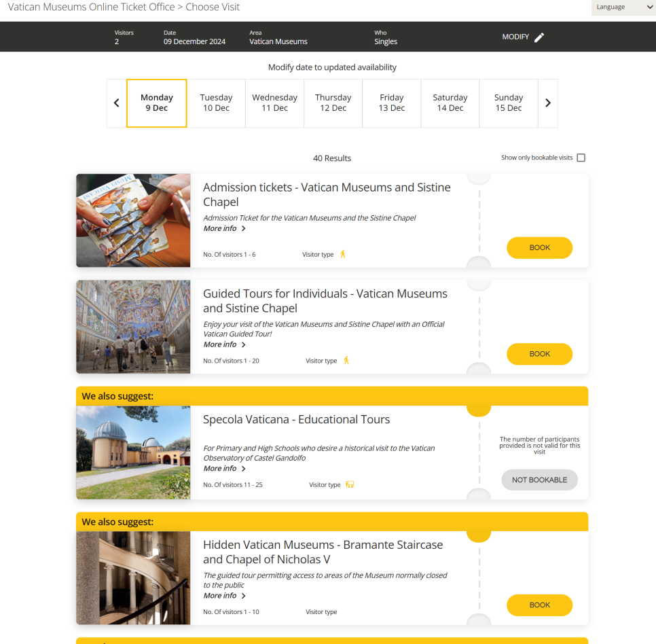Screen dimensions: 656x644
Task: Click the 40 Results text
Action: 332,158
